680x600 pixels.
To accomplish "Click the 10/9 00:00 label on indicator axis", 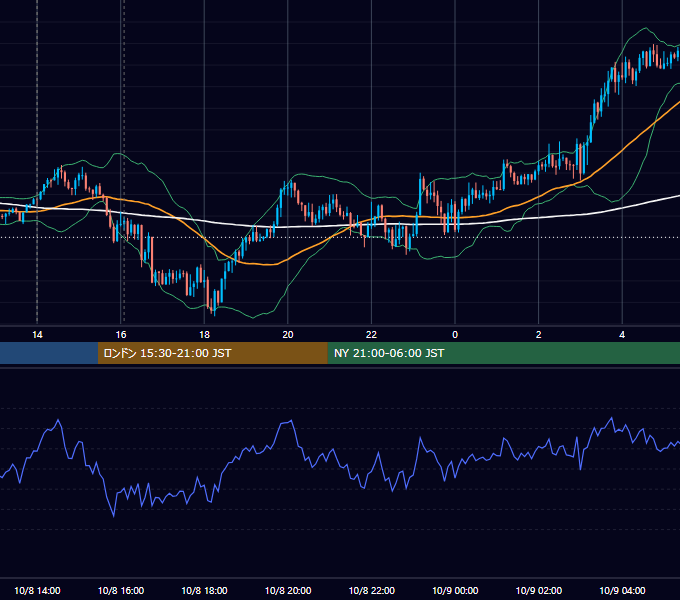I will (455, 590).
